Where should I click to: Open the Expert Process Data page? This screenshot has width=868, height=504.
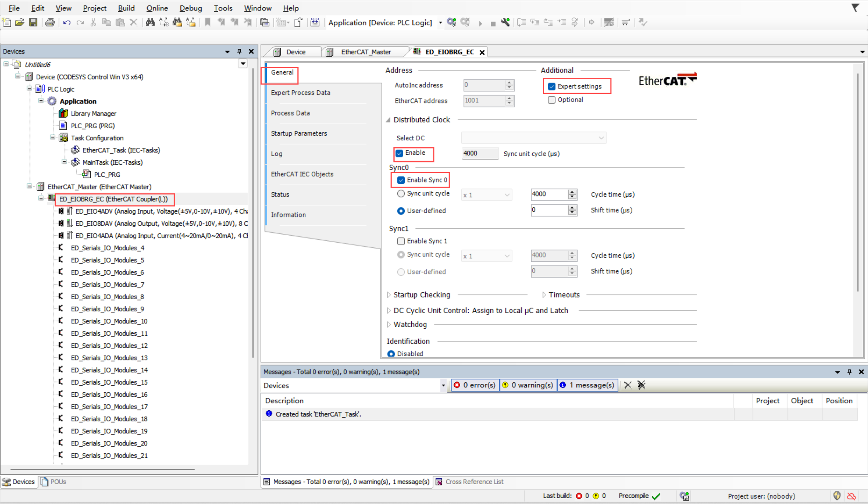[x=300, y=93]
